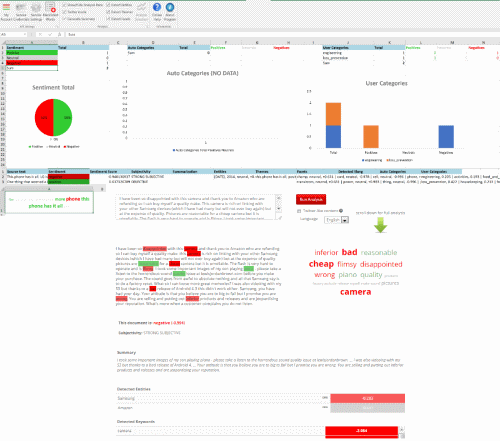Select the Themes column header
The image size is (500, 441).
(x=275, y=171)
